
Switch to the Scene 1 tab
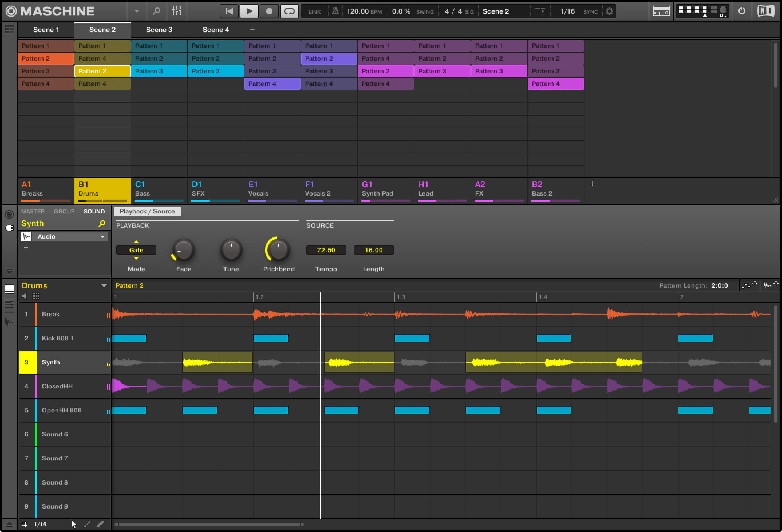click(x=46, y=29)
